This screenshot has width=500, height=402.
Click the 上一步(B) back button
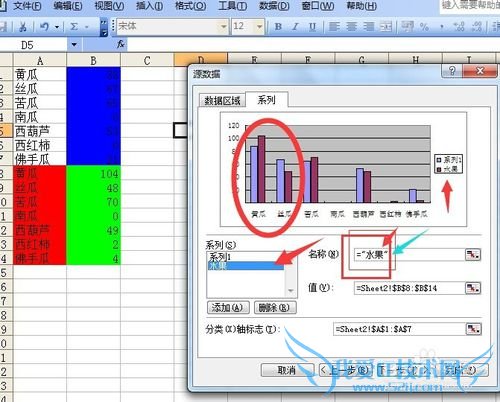coord(346,370)
